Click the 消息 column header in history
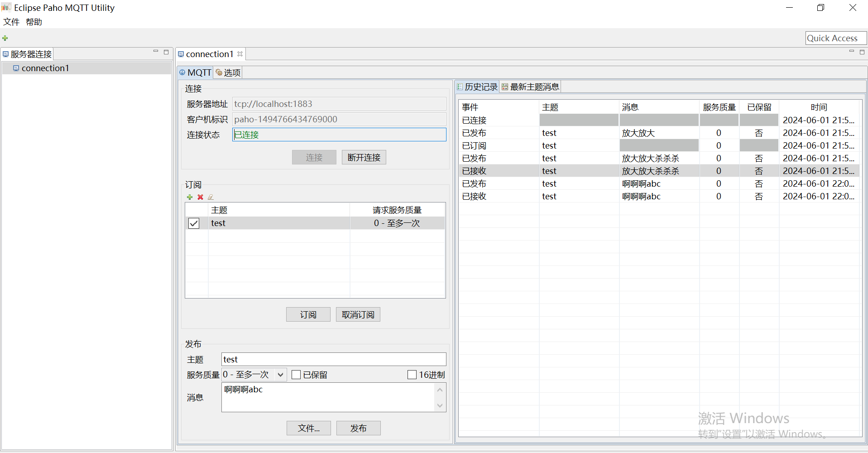 659,107
